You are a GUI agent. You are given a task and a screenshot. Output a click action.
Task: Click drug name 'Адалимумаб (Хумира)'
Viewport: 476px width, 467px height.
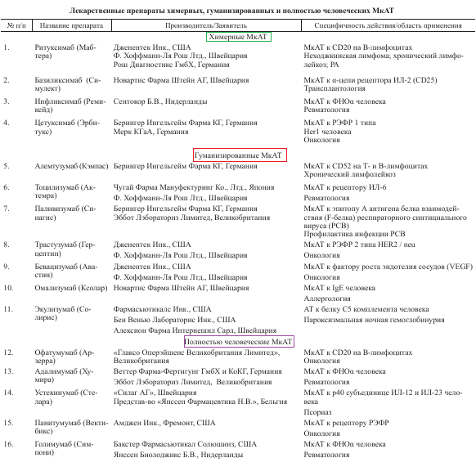[64, 375]
